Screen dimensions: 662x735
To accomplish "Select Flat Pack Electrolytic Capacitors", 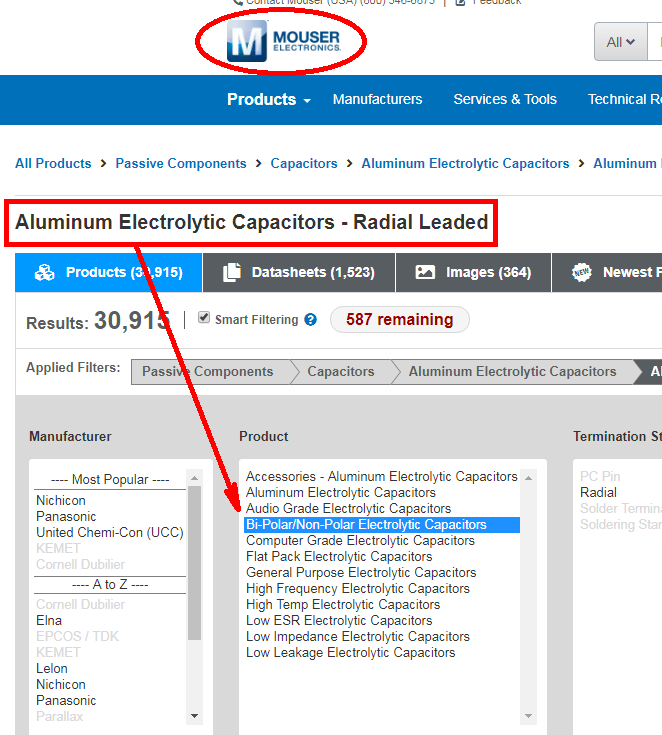I will click(x=339, y=556).
